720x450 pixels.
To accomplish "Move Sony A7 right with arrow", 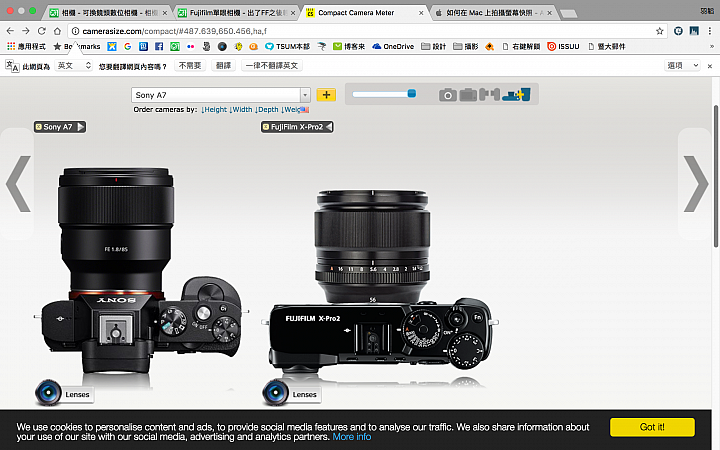I will 80,127.
